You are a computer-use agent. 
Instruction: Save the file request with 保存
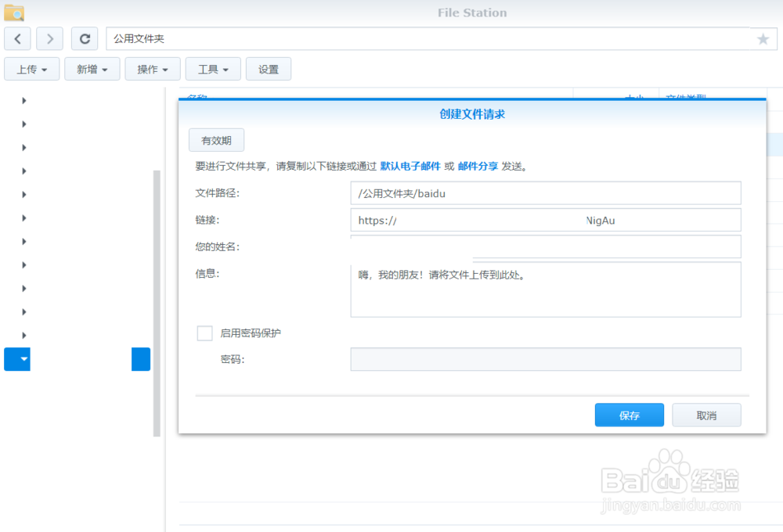[629, 415]
